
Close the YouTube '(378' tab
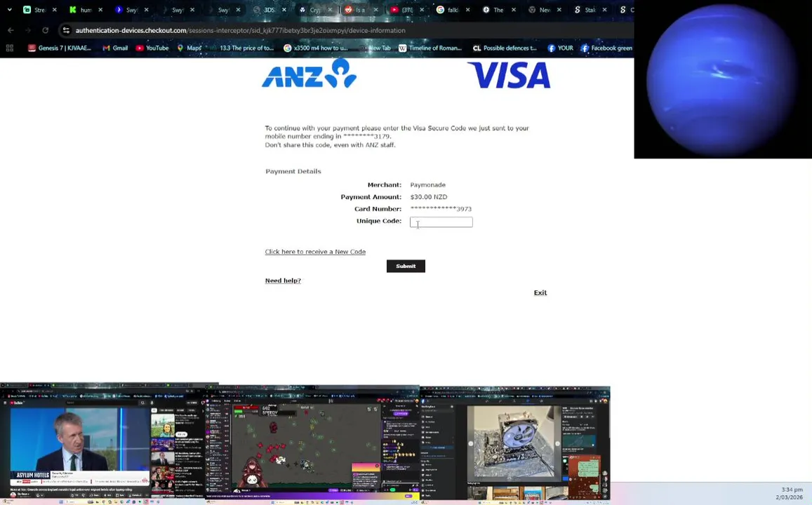click(422, 10)
